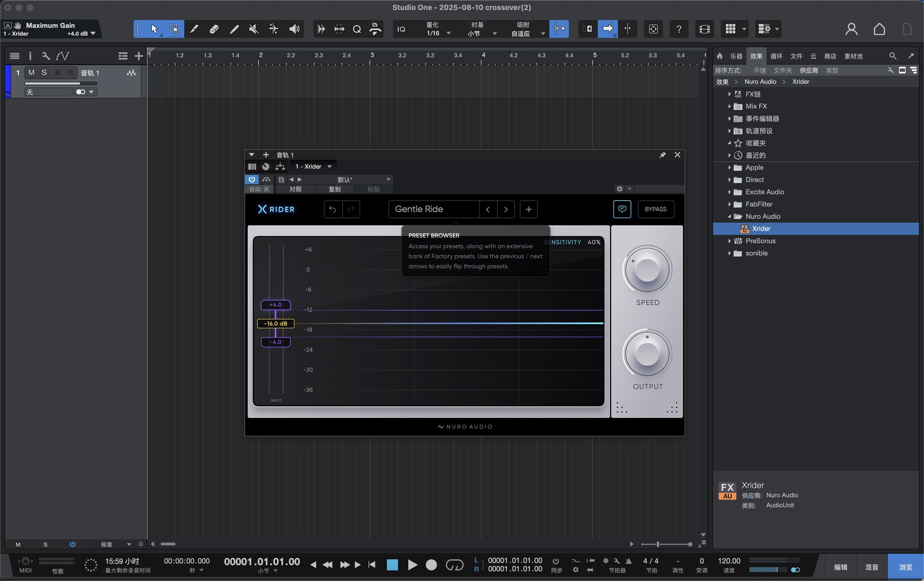Click BYPASS button in Xrider
Image resolution: width=924 pixels, height=581 pixels.
(655, 209)
